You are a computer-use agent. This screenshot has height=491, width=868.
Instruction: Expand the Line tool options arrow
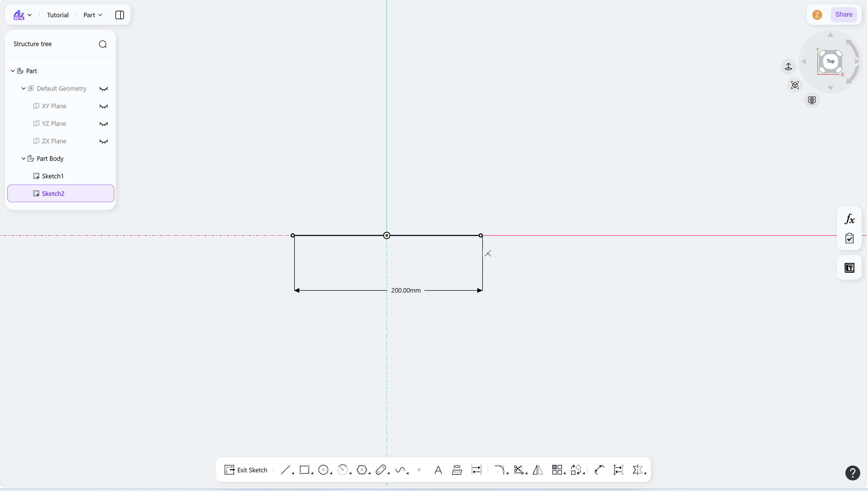[x=293, y=473]
